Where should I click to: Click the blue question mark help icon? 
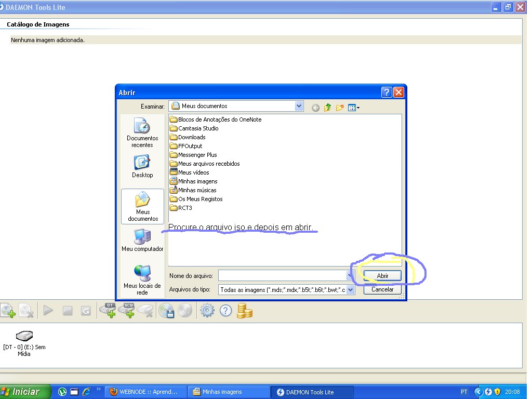(x=225, y=311)
